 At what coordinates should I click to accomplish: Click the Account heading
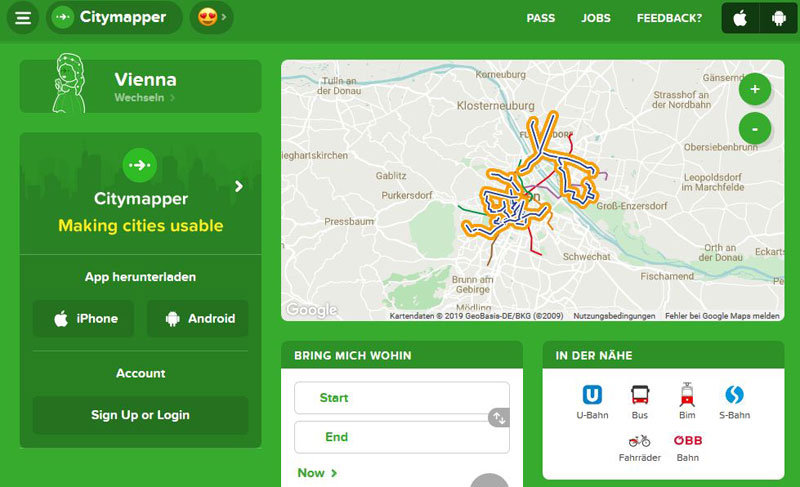tap(140, 373)
